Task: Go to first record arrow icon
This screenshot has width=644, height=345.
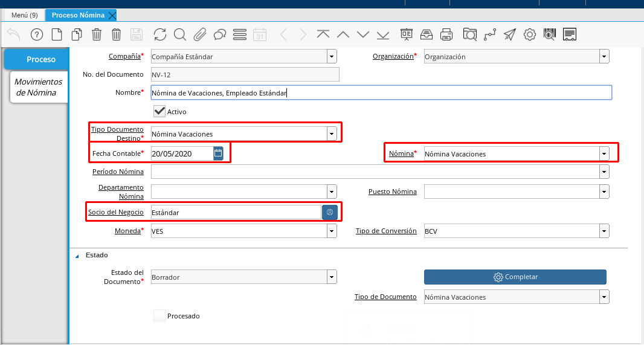Action: click(323, 34)
